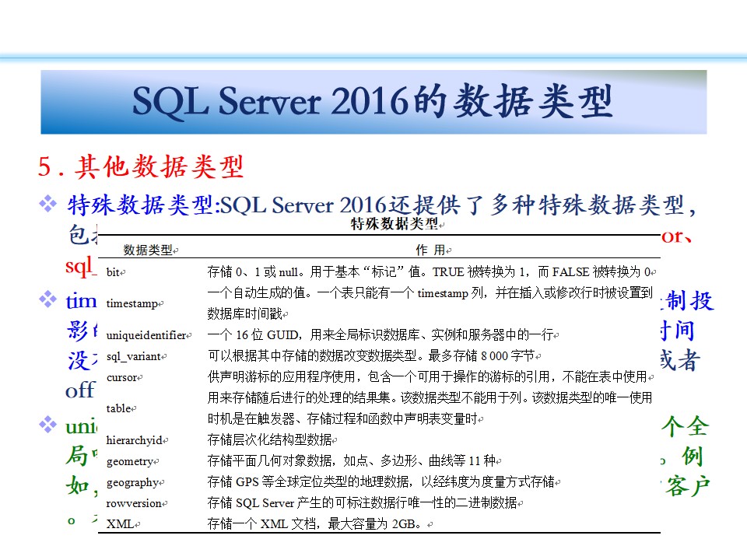747x560 pixels.
Task: Select the 'rowversion' table cell
Action: tap(134, 503)
